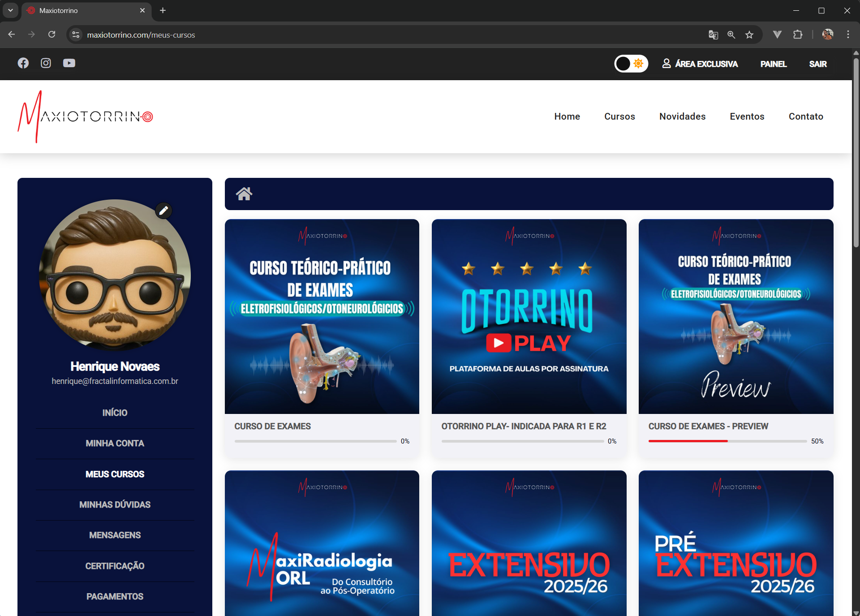Open the Novidades menu item
The height and width of the screenshot is (616, 860).
682,116
